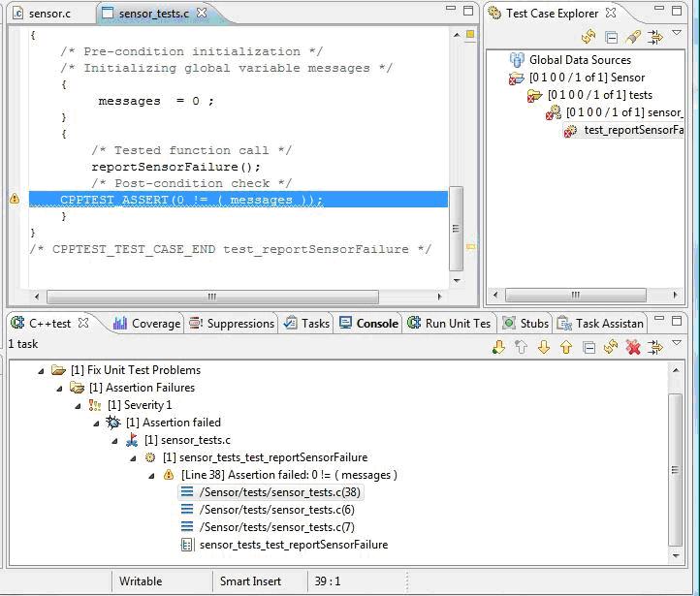Collapse the Severity 1 tree node

click(x=79, y=405)
